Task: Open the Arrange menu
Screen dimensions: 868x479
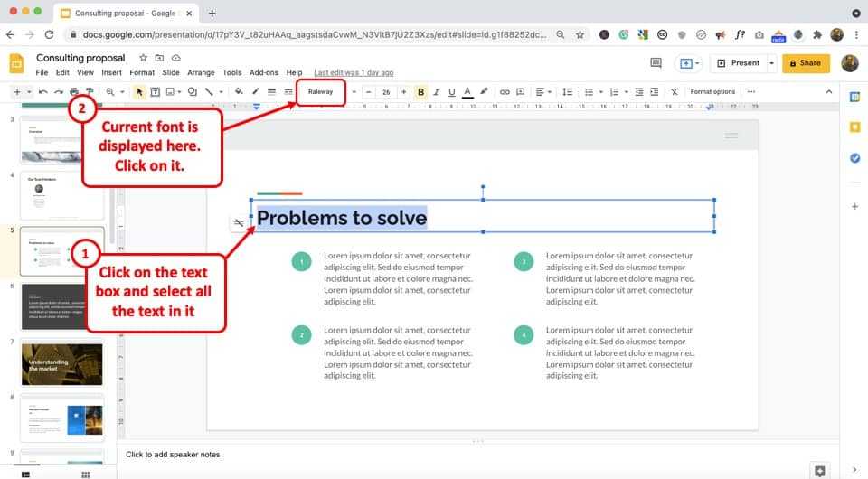Action: click(201, 72)
